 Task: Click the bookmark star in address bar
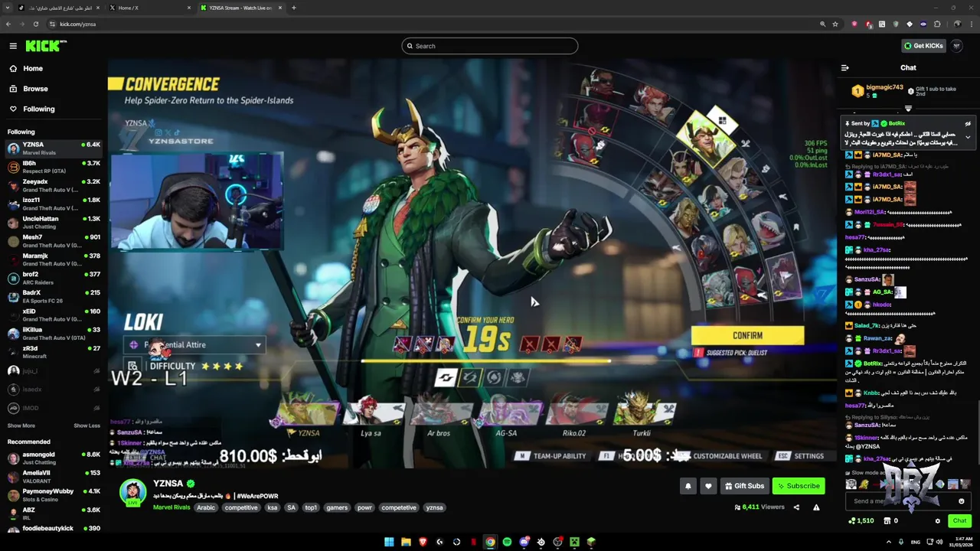[835, 24]
